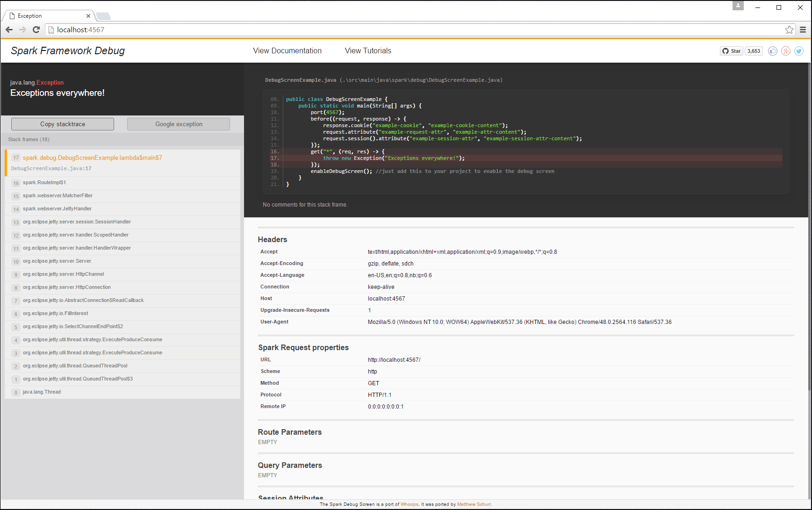Open Matthew Schurr footer link
The image size is (812, 510).
tap(474, 504)
